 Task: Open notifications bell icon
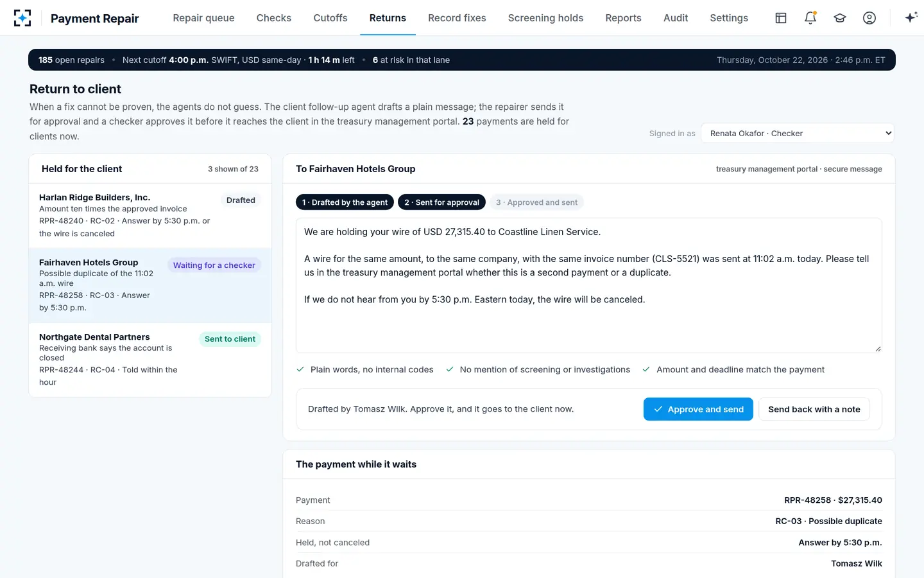pos(810,18)
